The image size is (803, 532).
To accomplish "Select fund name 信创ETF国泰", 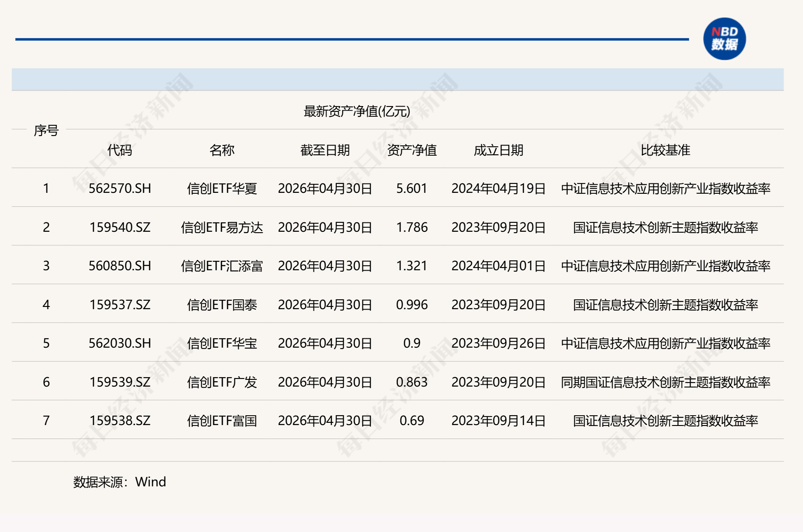I will pos(222,305).
